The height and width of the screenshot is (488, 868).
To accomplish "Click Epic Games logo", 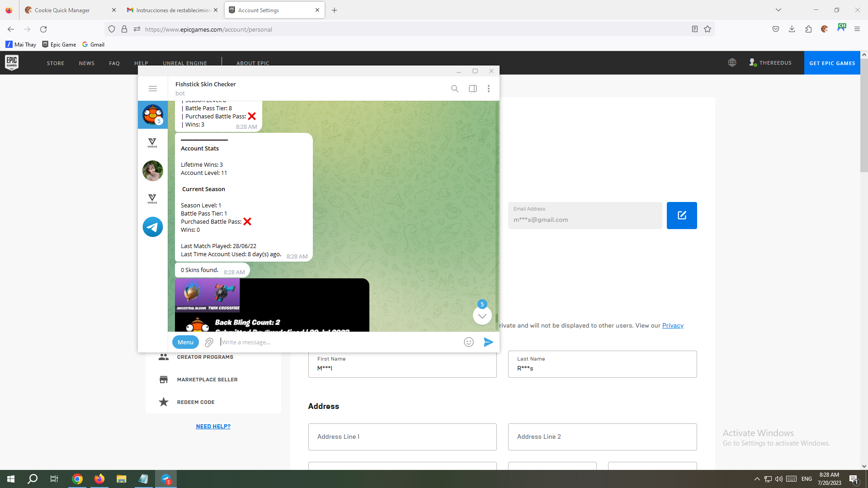I will tap(12, 63).
